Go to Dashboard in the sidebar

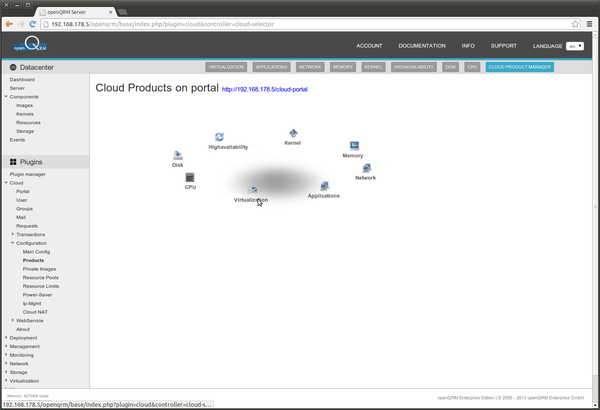click(22, 80)
